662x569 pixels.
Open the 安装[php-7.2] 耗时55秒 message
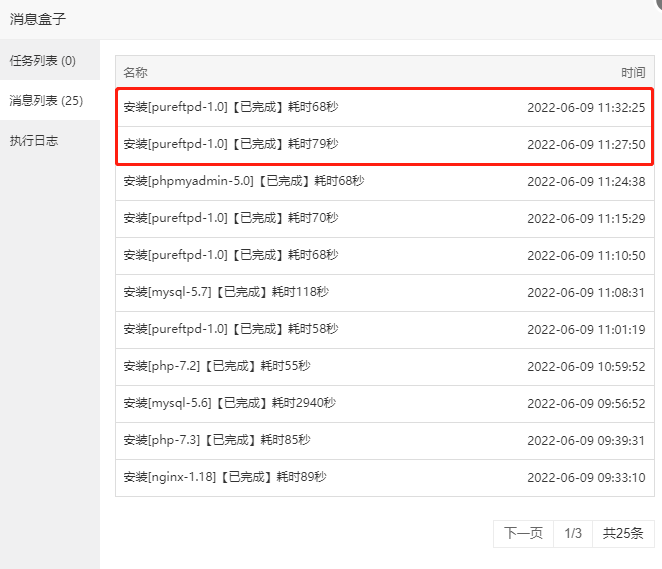[x=385, y=366]
